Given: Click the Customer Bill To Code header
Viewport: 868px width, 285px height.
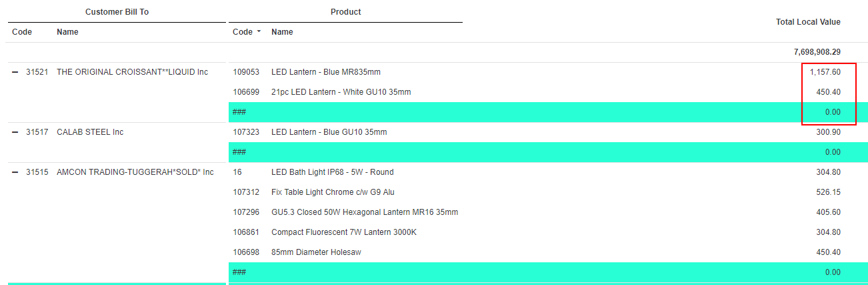Looking at the screenshot, I should 22,32.
